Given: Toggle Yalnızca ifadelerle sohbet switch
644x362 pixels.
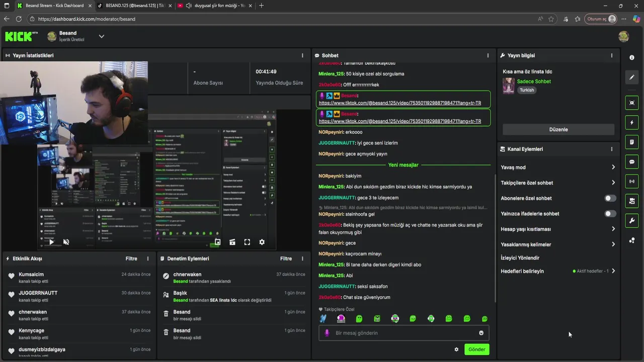Looking at the screenshot, I should [610, 214].
